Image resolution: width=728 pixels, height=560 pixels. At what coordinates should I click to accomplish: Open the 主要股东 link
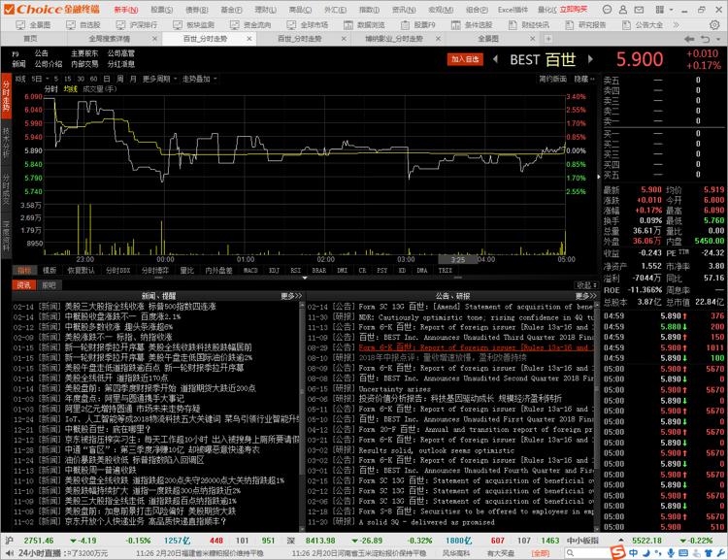pyautogui.click(x=84, y=53)
